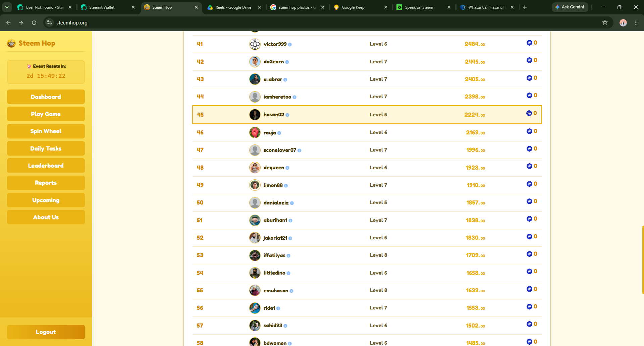Go forward in browser history
The image size is (644, 346).
[x=21, y=22]
